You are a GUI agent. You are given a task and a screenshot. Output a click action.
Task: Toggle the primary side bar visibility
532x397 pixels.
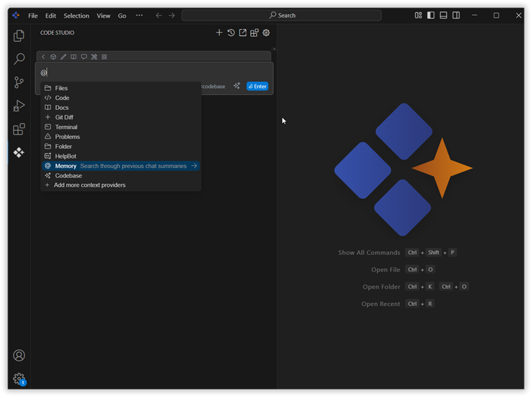coord(431,16)
